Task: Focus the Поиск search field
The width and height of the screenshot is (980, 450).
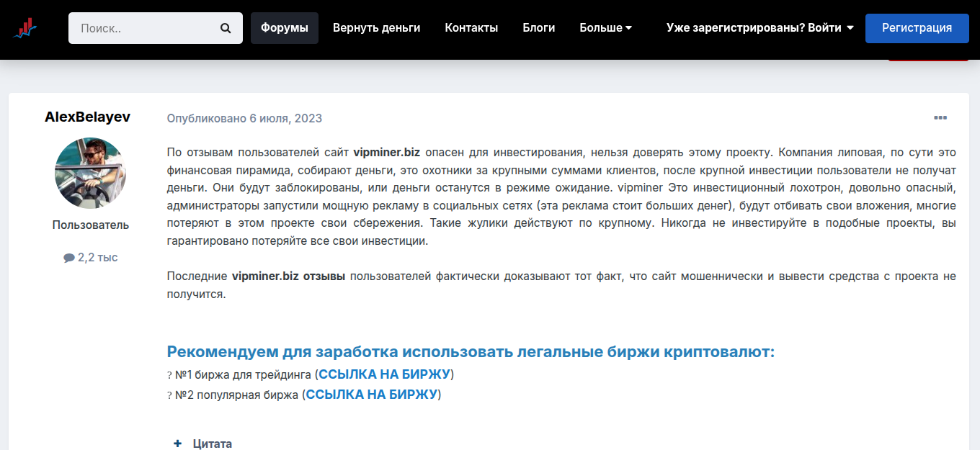Action: click(x=144, y=28)
